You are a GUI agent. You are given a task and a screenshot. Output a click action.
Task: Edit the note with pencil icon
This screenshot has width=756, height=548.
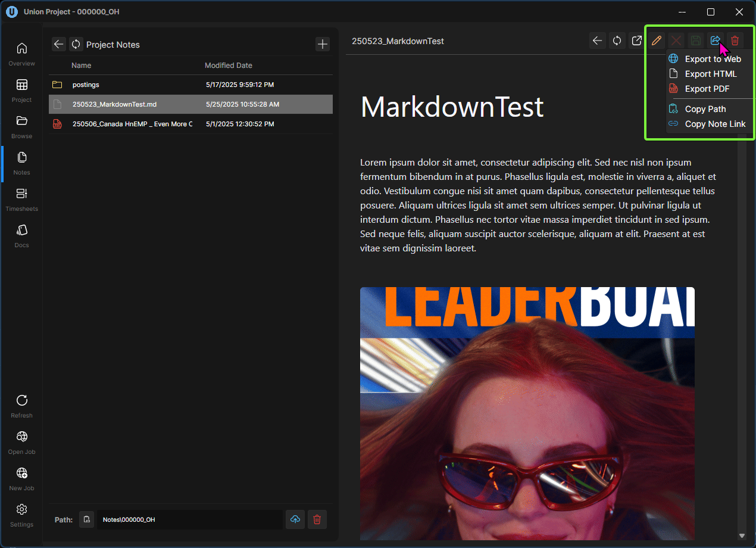(x=657, y=41)
